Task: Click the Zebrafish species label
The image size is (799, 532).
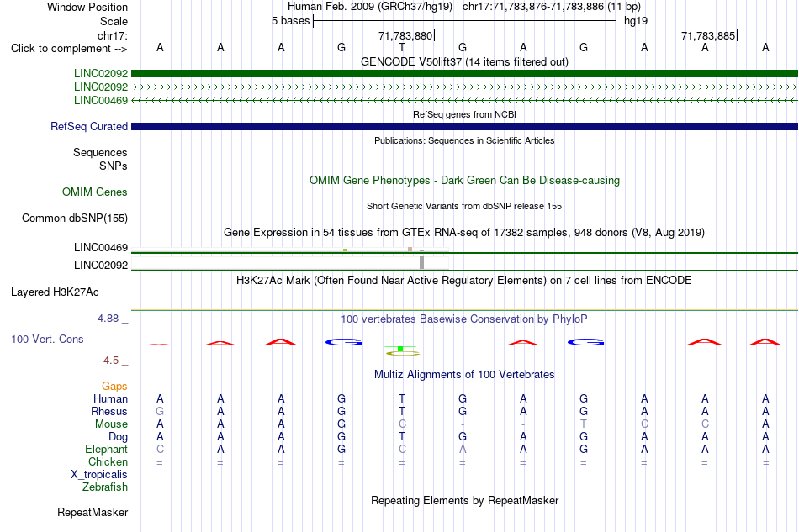Action: click(105, 487)
